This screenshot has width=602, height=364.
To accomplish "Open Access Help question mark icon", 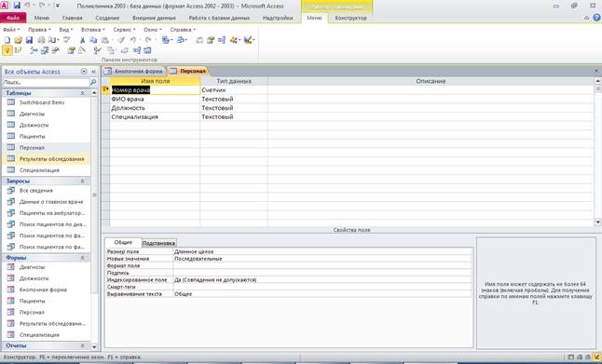I will (597, 18).
